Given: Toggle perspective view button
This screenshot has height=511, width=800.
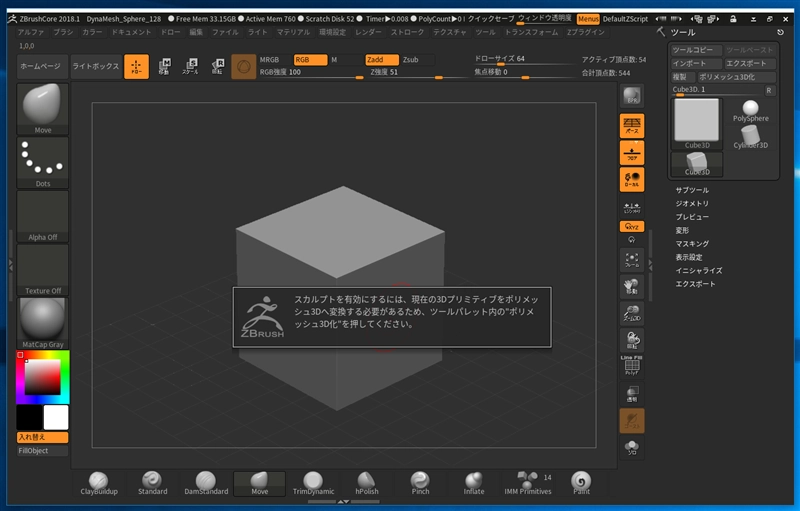Looking at the screenshot, I should [632, 126].
